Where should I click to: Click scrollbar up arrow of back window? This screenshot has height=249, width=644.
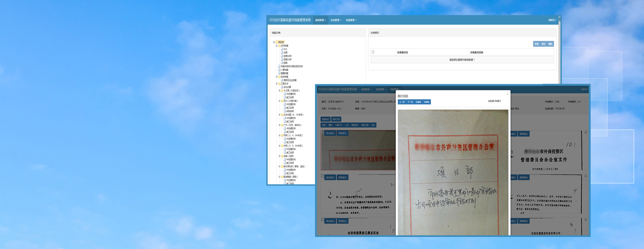click(559, 19)
